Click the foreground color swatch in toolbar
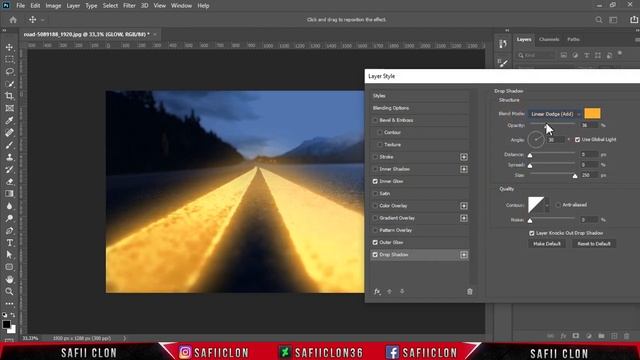Viewport: 640px width, 360px height. pyautogui.click(x=6, y=324)
